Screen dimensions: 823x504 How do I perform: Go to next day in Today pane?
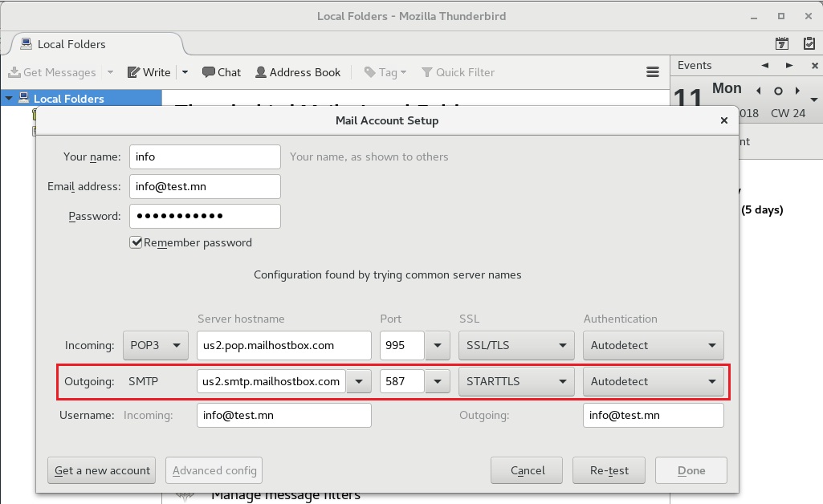pyautogui.click(x=798, y=91)
